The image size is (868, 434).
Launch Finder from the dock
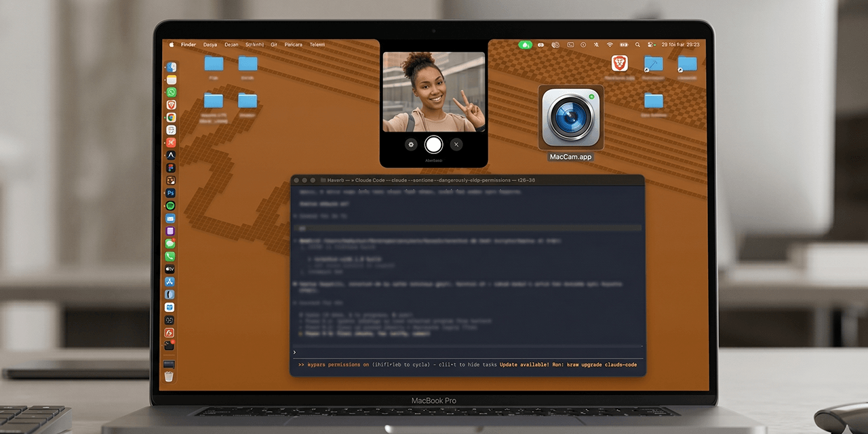(172, 67)
